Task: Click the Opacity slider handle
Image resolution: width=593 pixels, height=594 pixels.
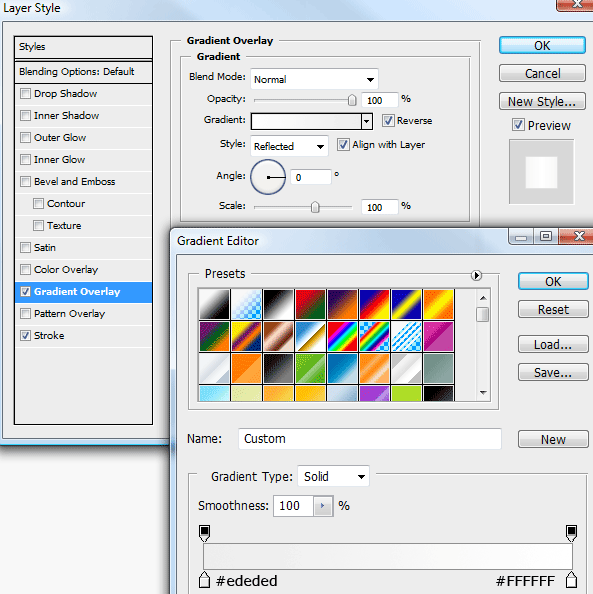Action: click(x=352, y=100)
